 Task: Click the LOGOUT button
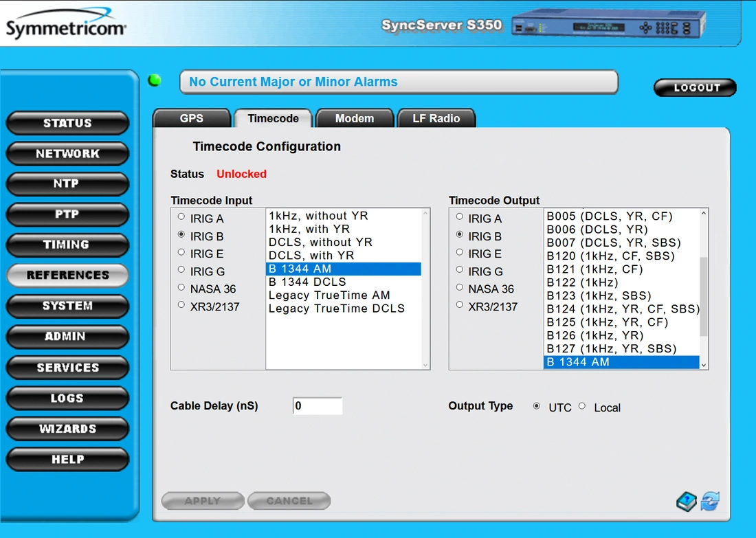pos(696,88)
